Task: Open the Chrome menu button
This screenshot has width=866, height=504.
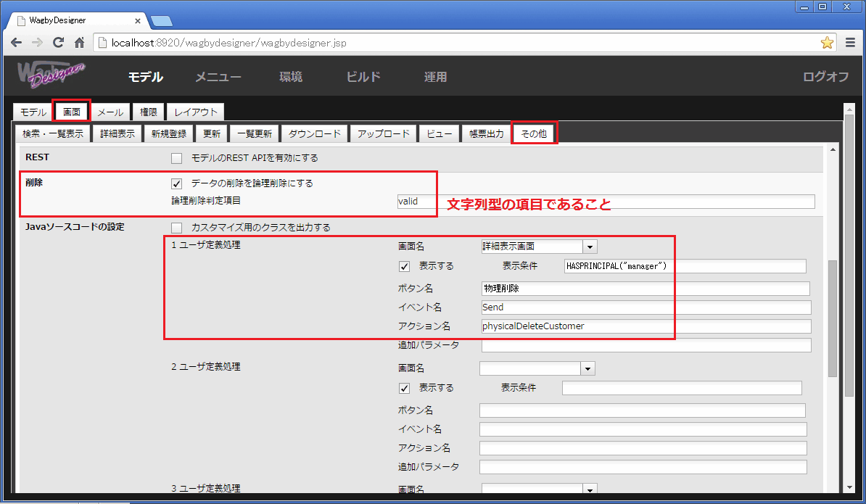Action: [x=851, y=43]
